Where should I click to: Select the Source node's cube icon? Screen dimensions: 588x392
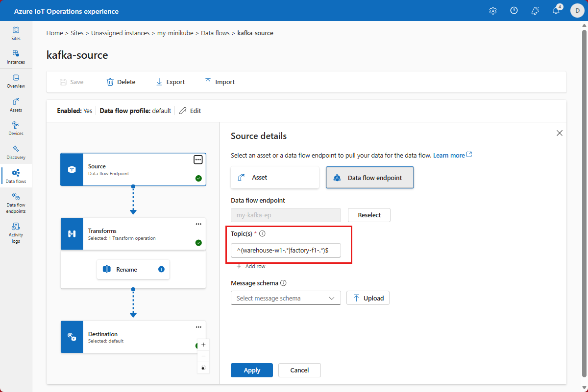pos(72,169)
